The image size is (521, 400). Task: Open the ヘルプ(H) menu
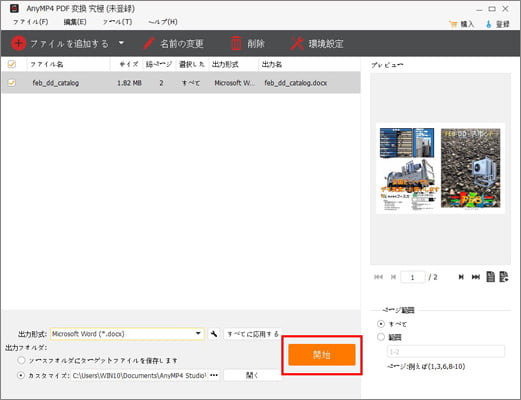[163, 22]
